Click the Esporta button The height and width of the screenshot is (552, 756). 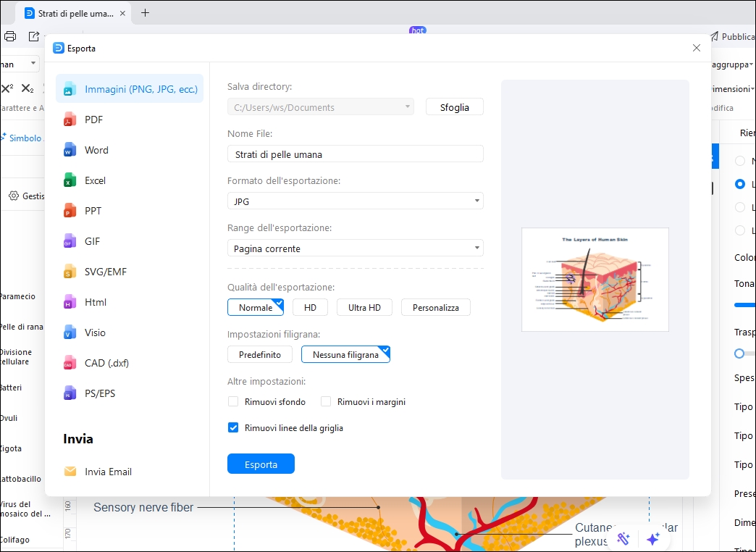coord(261,464)
